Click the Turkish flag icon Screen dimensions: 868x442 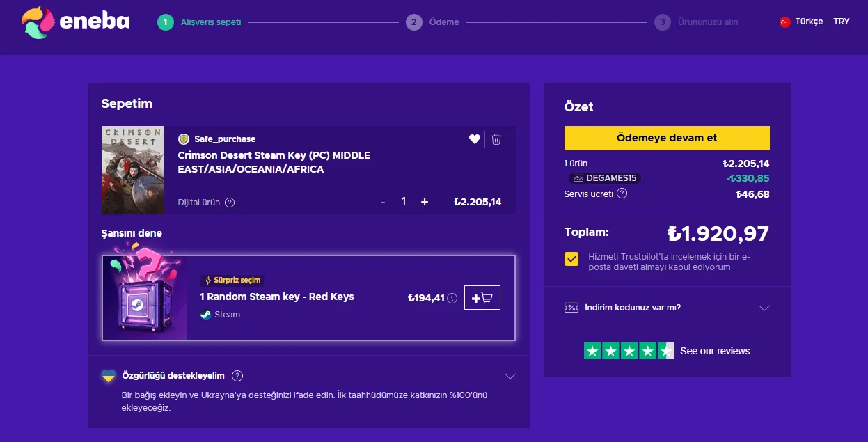coord(785,22)
